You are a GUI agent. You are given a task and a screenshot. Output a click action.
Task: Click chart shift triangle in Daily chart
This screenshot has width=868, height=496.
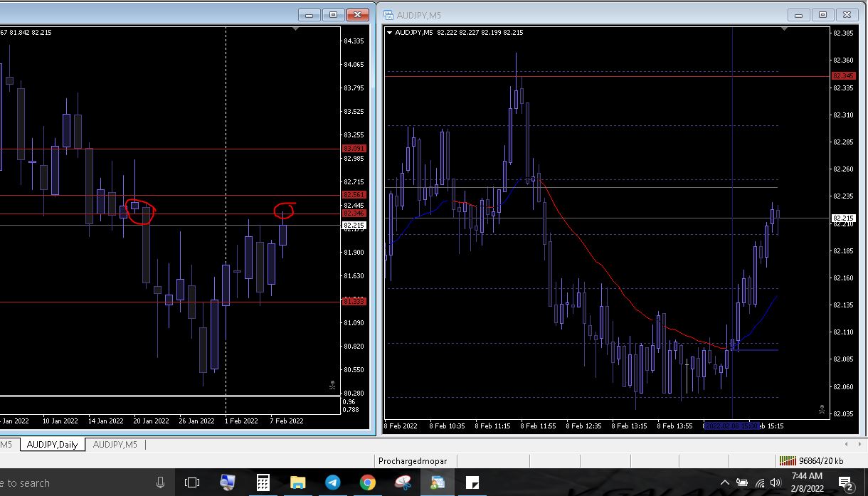click(x=295, y=29)
